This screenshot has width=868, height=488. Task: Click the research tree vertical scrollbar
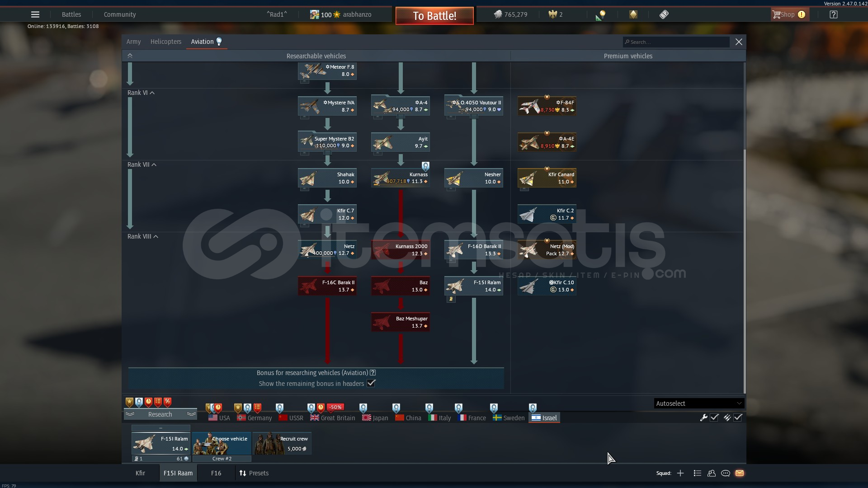(x=744, y=271)
